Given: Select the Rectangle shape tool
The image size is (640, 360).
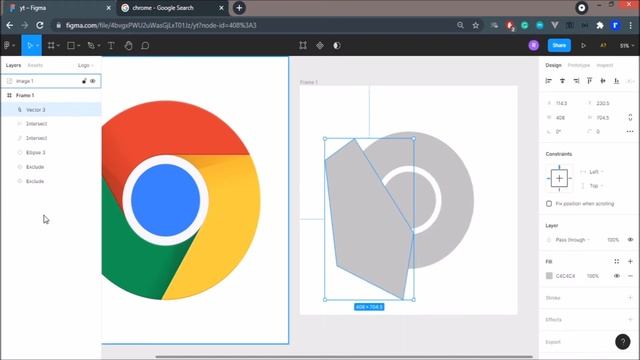Looking at the screenshot, I should pos(71,46).
